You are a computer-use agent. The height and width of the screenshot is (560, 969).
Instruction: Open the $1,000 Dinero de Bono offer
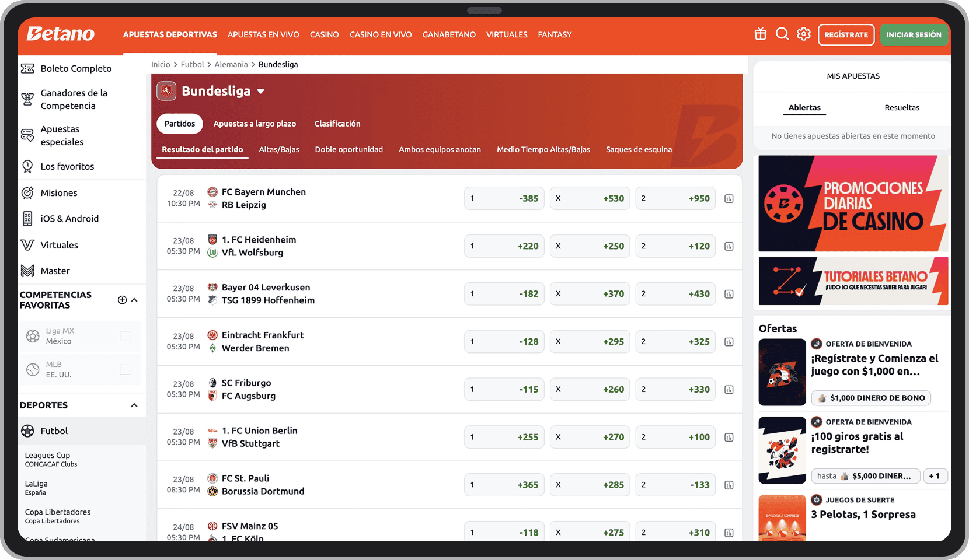click(871, 398)
